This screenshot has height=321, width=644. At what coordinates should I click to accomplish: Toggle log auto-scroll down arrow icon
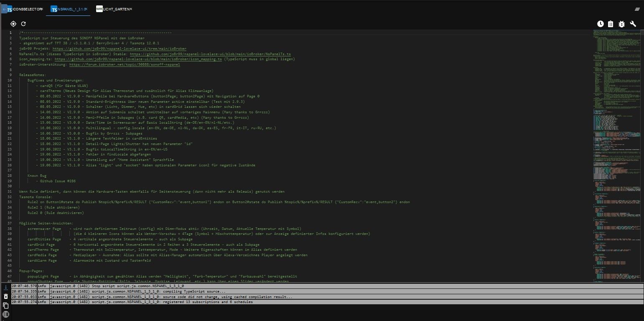click(5, 287)
